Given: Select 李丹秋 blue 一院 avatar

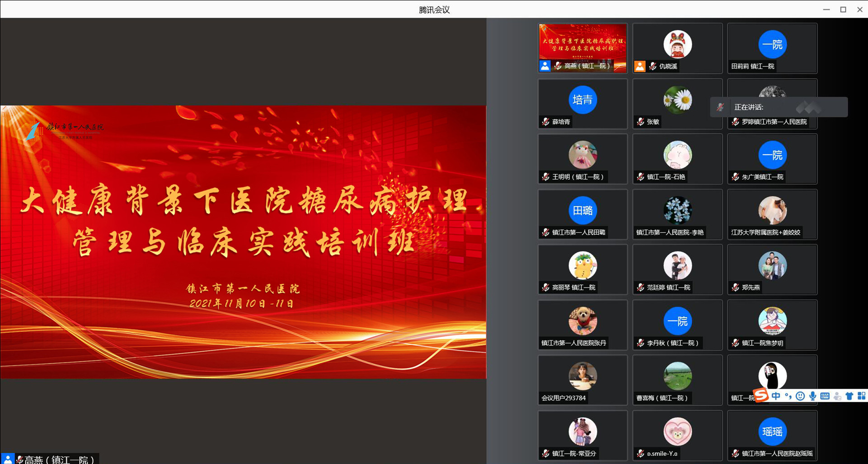Looking at the screenshot, I should point(677,321).
